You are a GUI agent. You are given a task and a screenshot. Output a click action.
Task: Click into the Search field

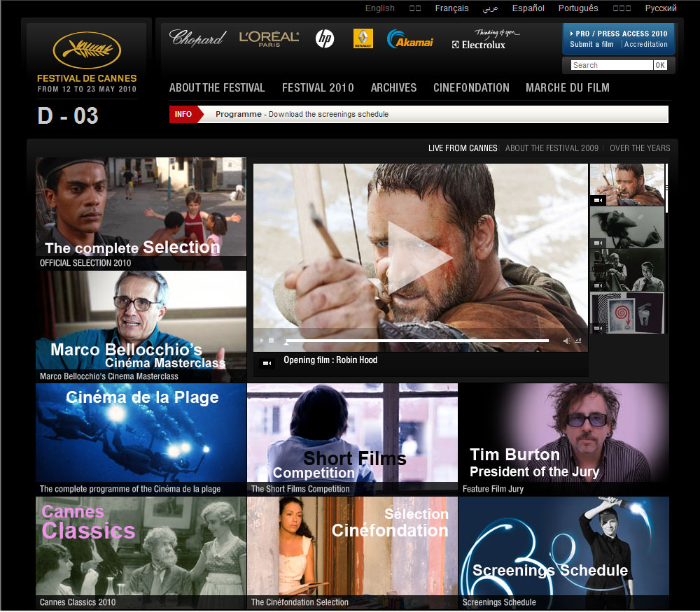point(612,65)
